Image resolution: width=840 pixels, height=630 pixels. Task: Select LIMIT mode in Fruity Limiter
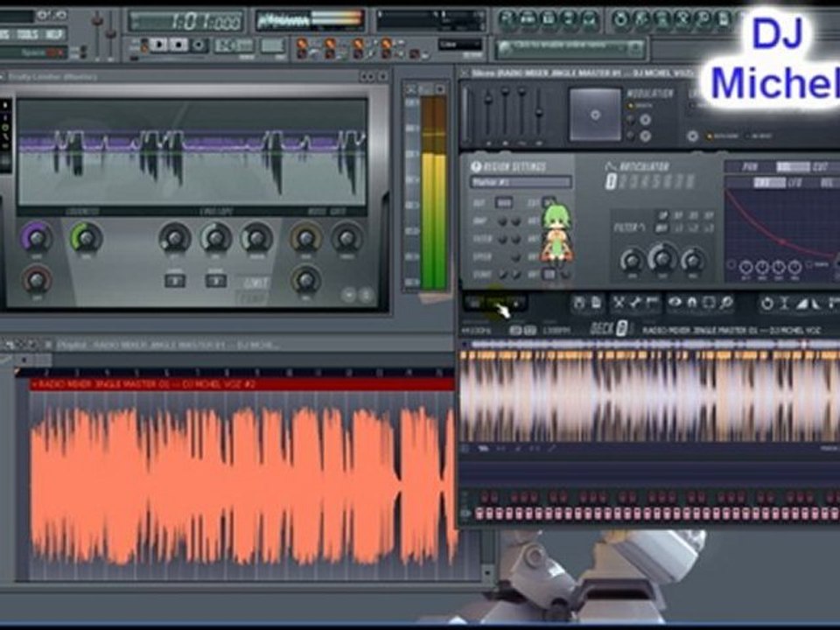[255, 283]
